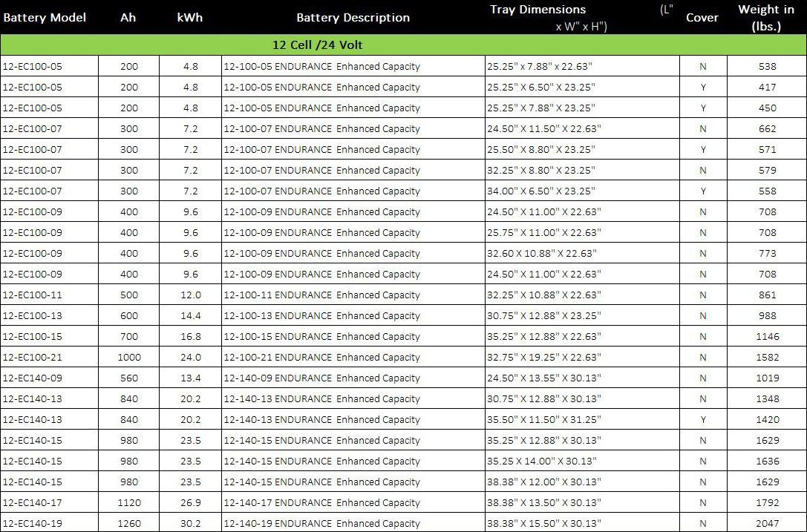Click the weight value 1420

768,419
